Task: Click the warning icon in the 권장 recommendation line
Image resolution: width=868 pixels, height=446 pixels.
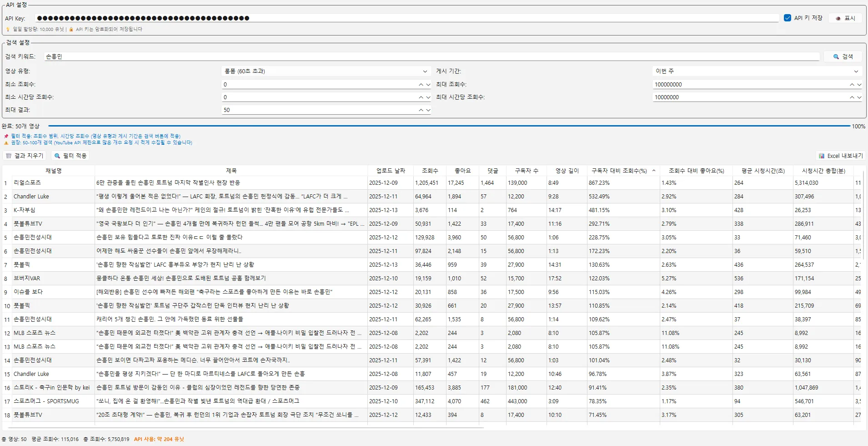Action: (7, 142)
